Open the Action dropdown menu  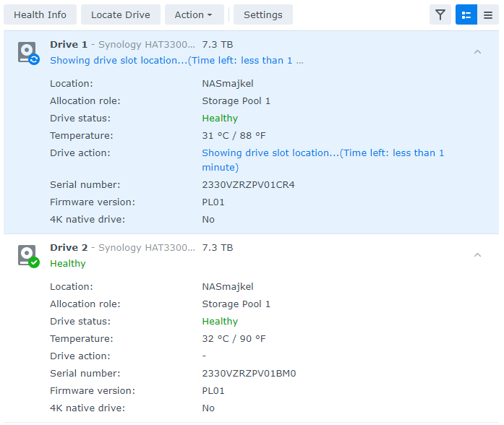pyautogui.click(x=194, y=15)
